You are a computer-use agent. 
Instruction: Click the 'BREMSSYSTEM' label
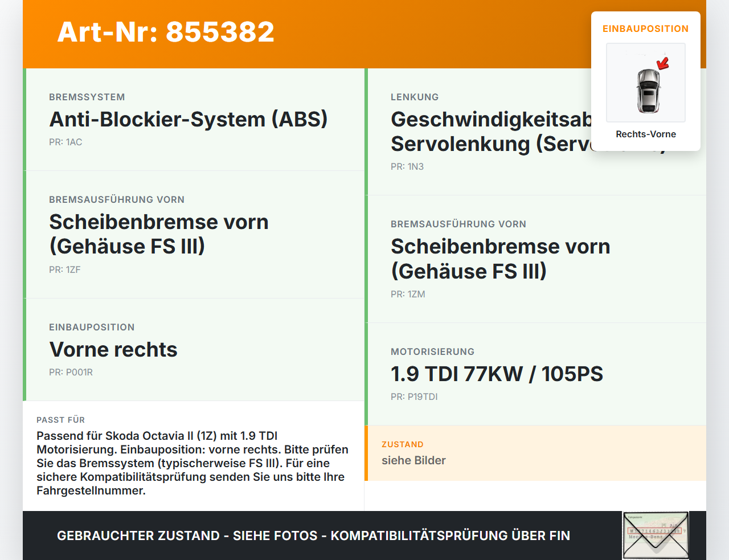87,97
